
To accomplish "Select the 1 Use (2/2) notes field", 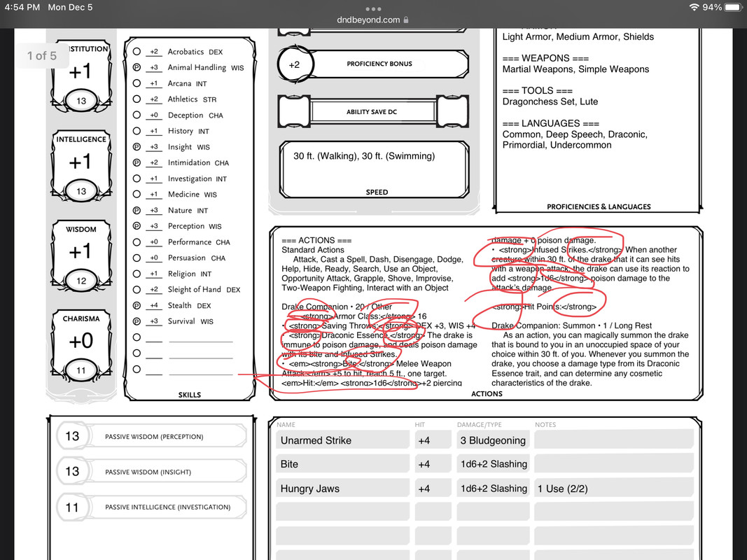I will 613,489.
